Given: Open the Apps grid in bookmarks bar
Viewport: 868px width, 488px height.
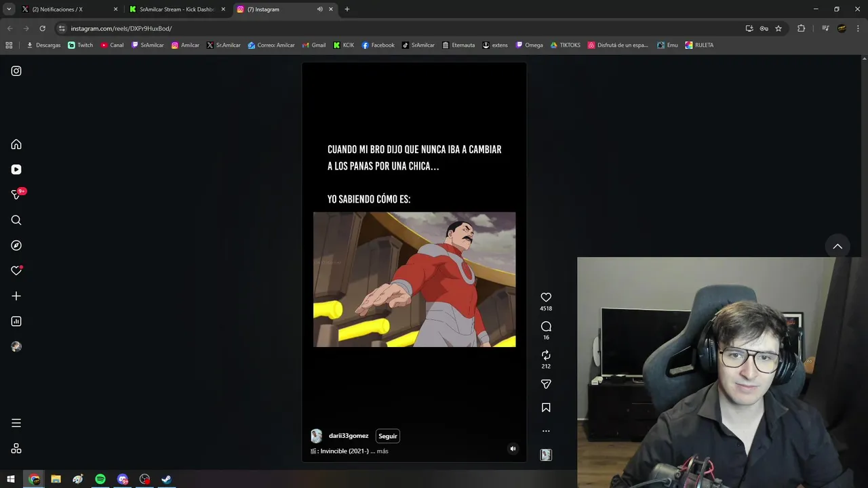Looking at the screenshot, I should coord(9,45).
